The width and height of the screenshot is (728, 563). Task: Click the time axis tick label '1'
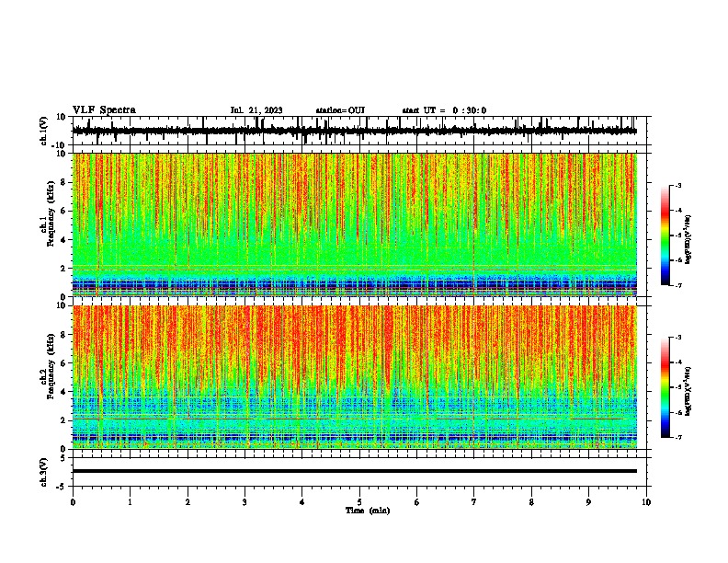click(130, 502)
